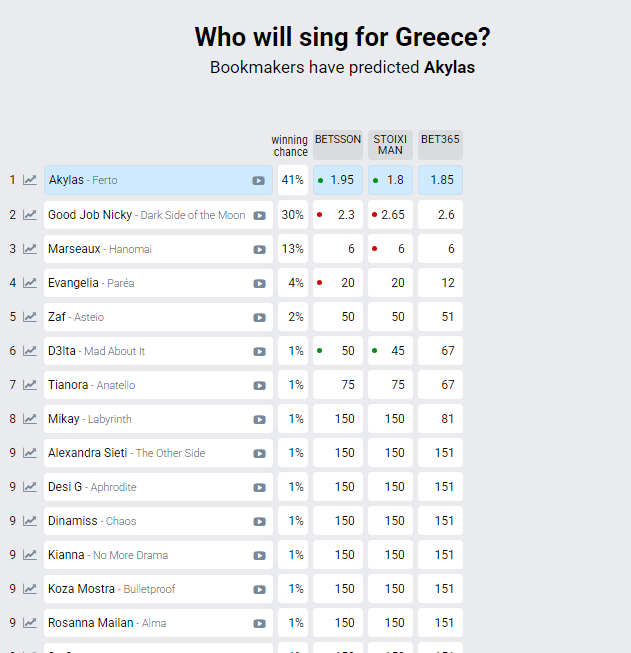Click the video icon for Marseaux - Hanomai
The height and width of the screenshot is (653, 631).
pos(259,249)
